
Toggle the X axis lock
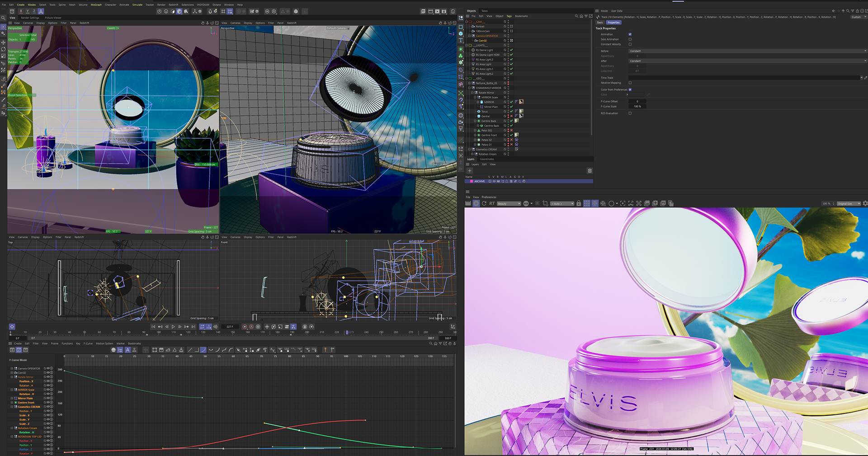[x=21, y=11]
